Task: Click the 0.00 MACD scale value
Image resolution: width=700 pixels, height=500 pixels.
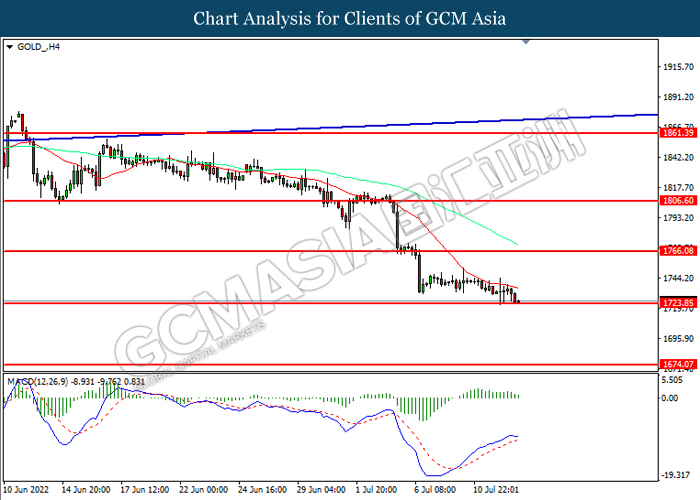Action: pyautogui.click(x=670, y=398)
